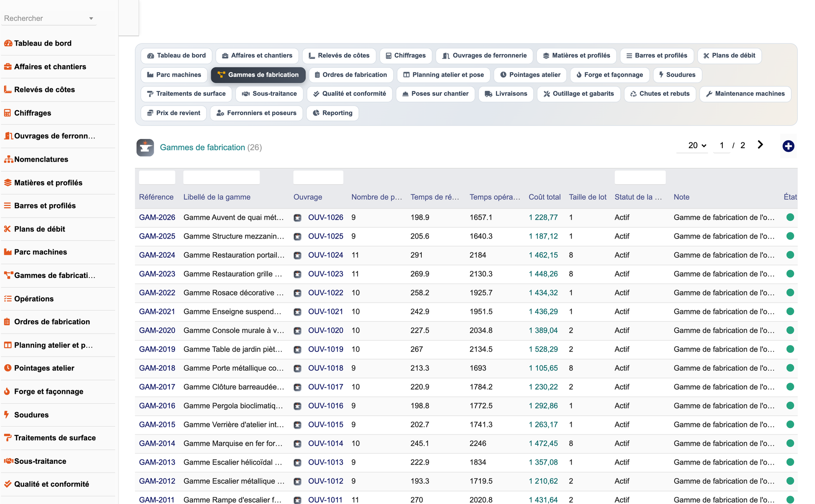Click the green status dot for GAM-2017
815x504 pixels.
click(x=790, y=387)
